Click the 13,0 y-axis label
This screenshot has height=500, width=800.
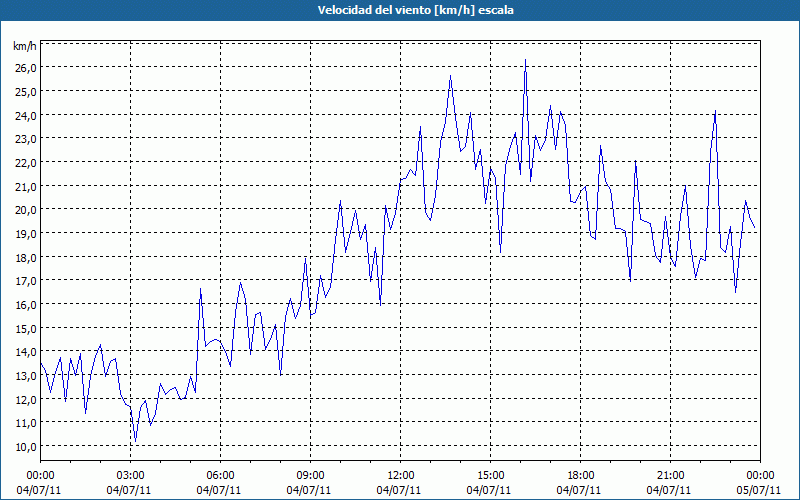click(25, 376)
